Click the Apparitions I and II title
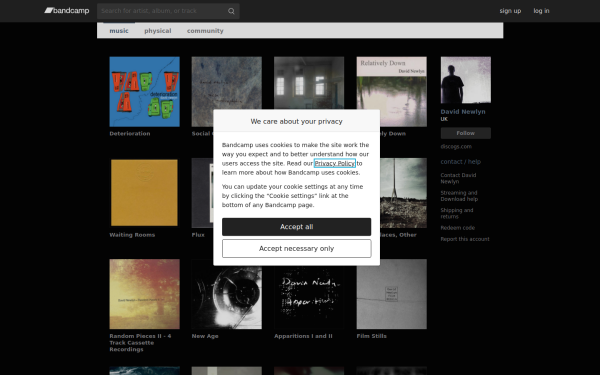 (303, 336)
